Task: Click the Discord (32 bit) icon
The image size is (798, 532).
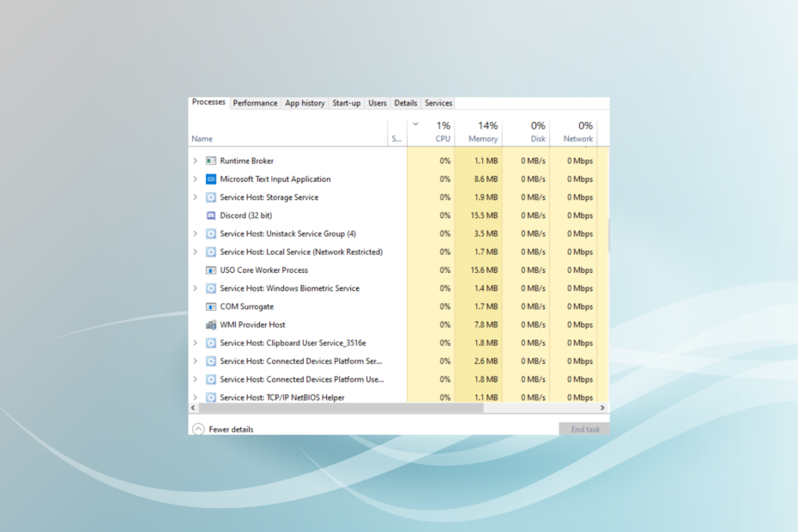Action: click(211, 216)
